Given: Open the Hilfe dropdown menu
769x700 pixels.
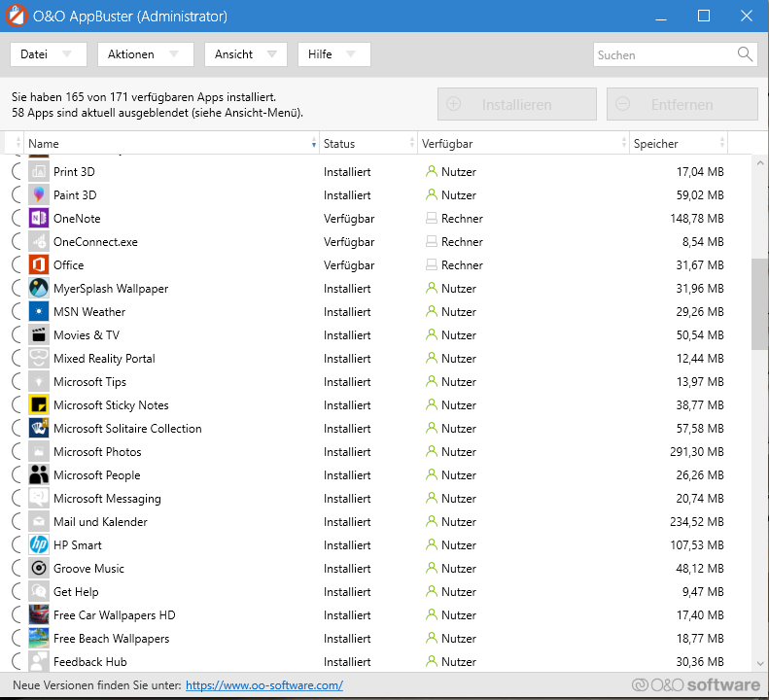Looking at the screenshot, I should pos(334,54).
